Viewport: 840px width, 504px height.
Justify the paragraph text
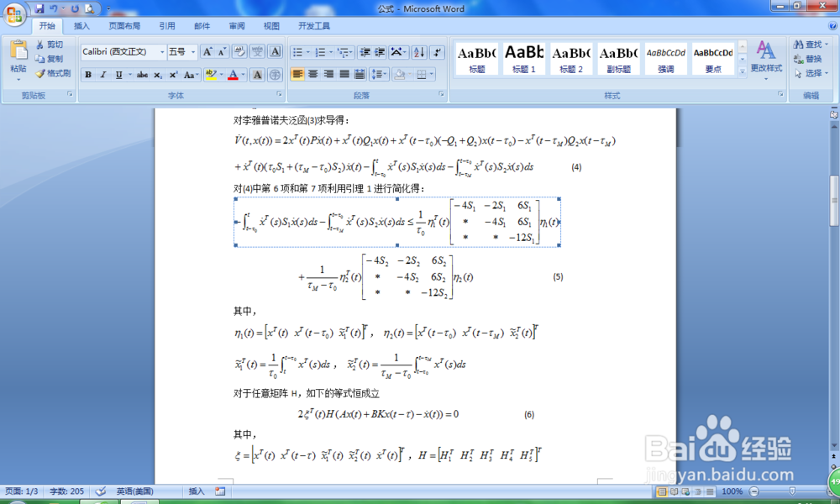[x=344, y=75]
